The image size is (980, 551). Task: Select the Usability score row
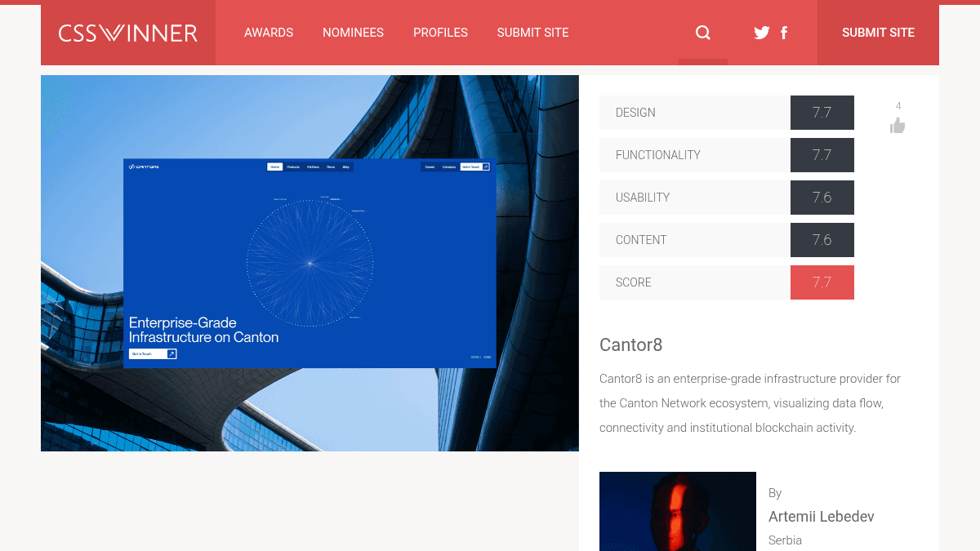point(727,198)
